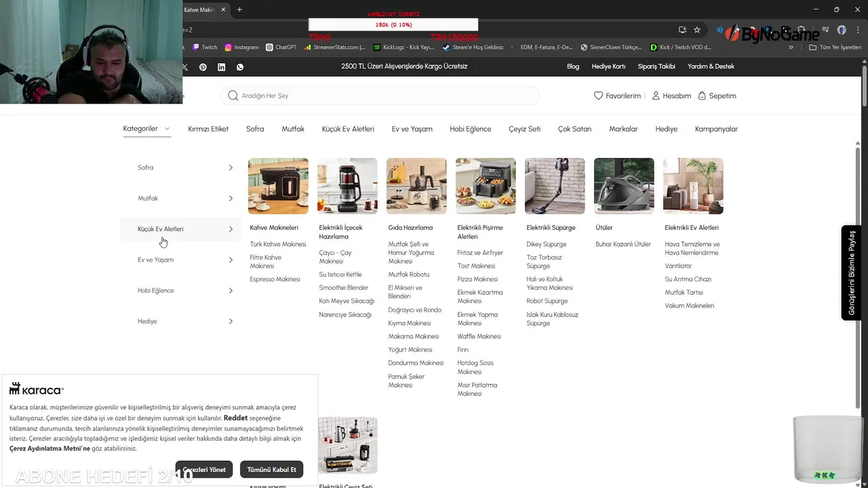Select Fritöz ve Airfryer link
868x488 pixels.
(x=480, y=253)
